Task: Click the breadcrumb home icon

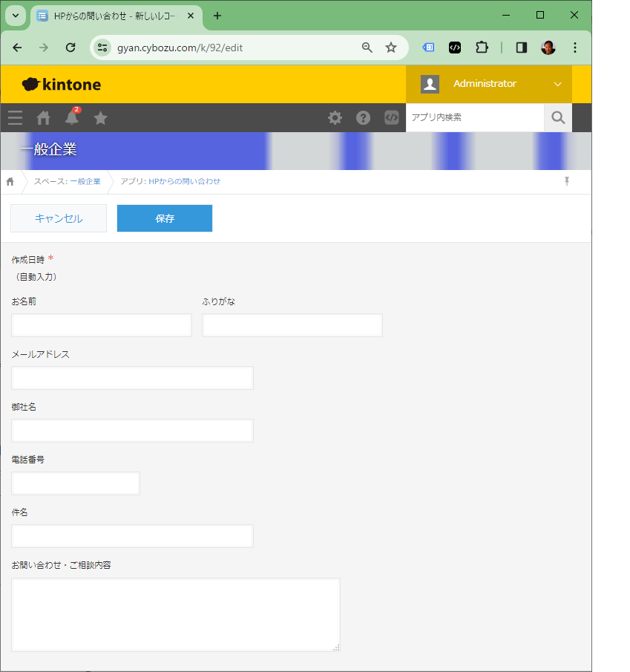Action: 10,182
